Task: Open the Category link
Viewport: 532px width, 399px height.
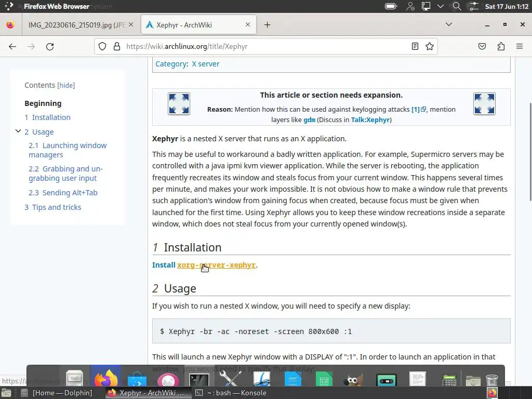Action: (x=171, y=64)
